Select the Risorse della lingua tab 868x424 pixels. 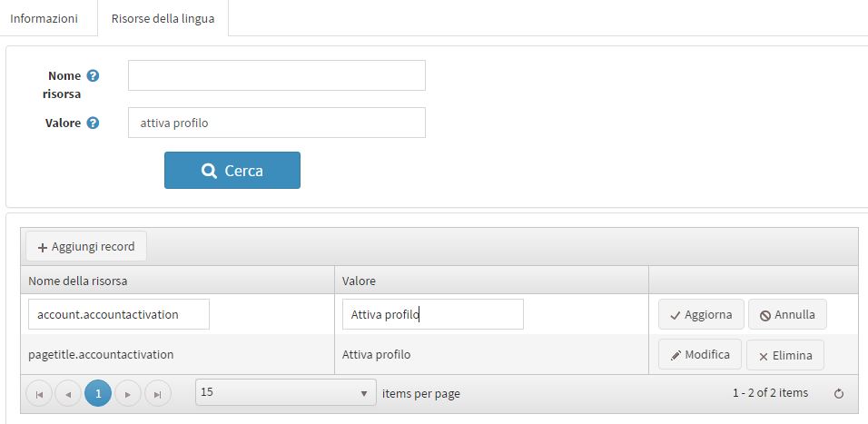163,18
